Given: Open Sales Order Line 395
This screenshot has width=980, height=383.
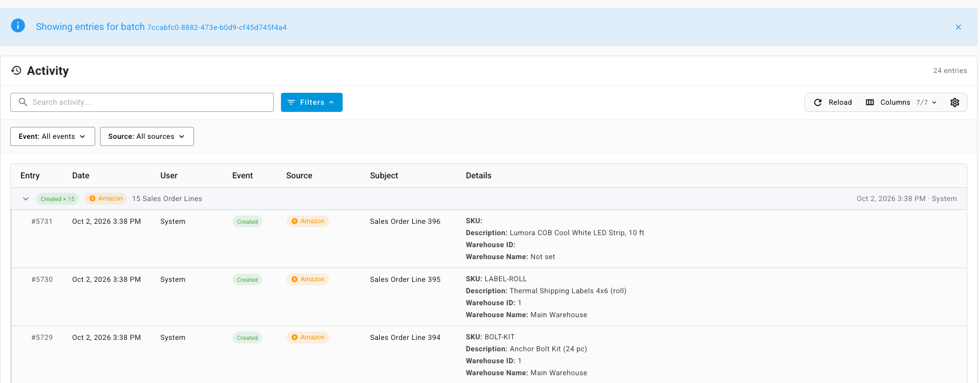Looking at the screenshot, I should (405, 279).
